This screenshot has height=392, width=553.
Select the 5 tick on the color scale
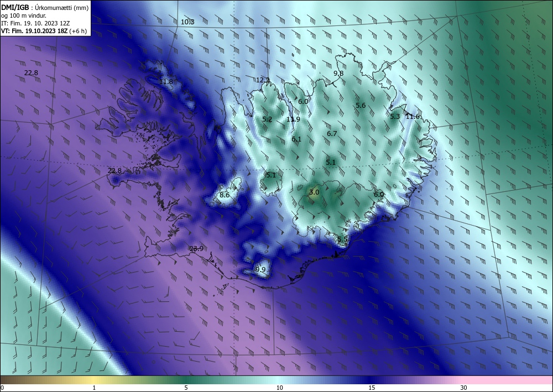pos(186,388)
